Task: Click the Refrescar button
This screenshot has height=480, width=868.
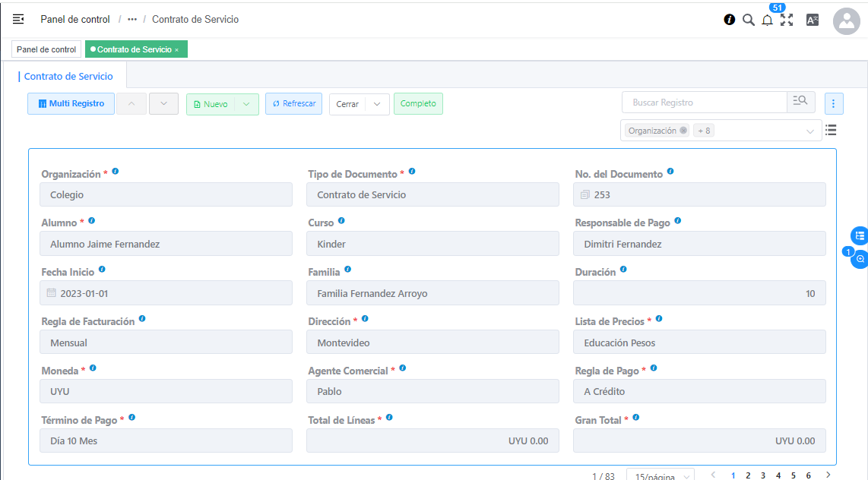Action: click(294, 104)
